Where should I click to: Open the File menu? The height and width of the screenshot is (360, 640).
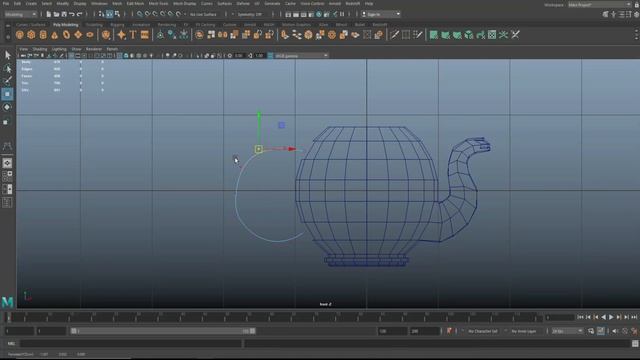(x=6, y=4)
